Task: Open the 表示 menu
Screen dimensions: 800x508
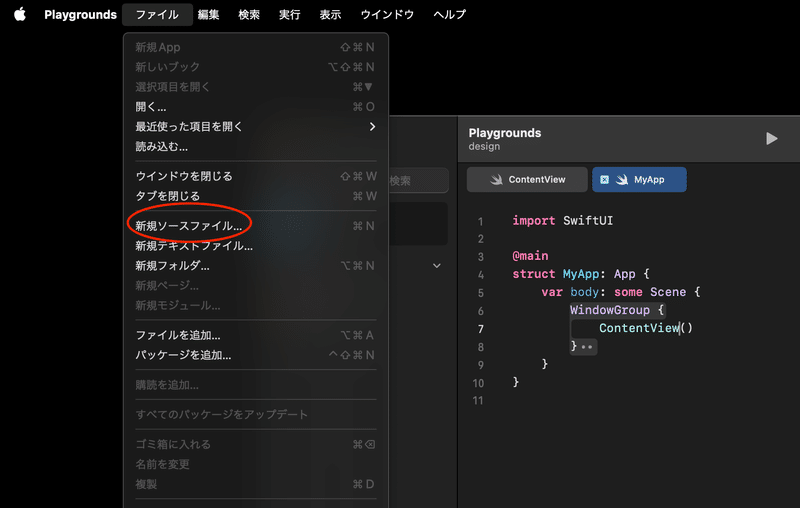Action: click(x=330, y=14)
